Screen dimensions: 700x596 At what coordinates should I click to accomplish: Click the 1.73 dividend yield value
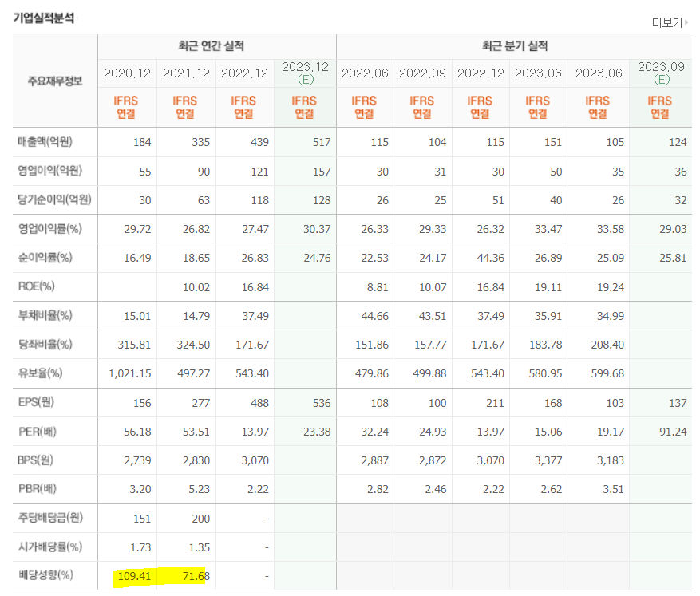click(x=140, y=547)
